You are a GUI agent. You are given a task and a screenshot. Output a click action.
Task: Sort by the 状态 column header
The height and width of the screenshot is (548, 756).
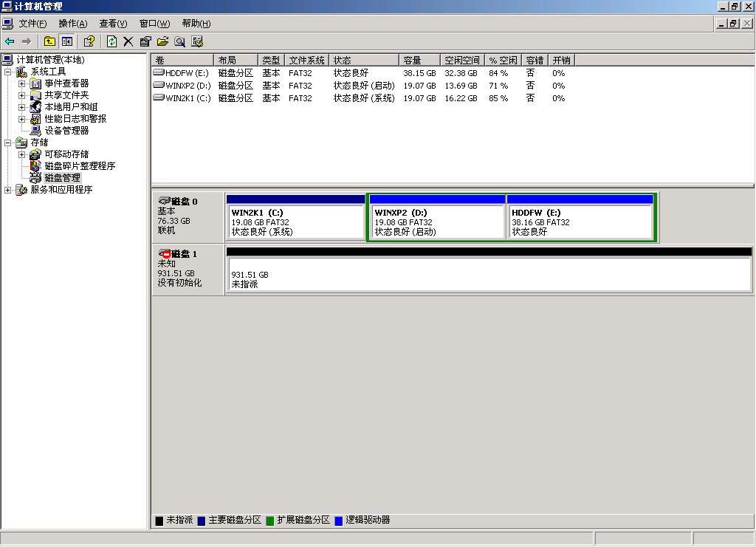click(363, 61)
